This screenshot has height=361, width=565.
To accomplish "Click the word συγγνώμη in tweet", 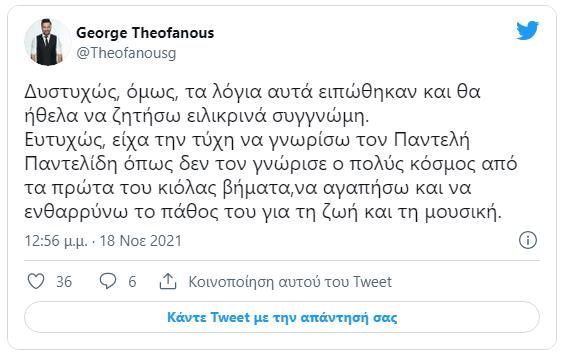I will click(x=320, y=116).
